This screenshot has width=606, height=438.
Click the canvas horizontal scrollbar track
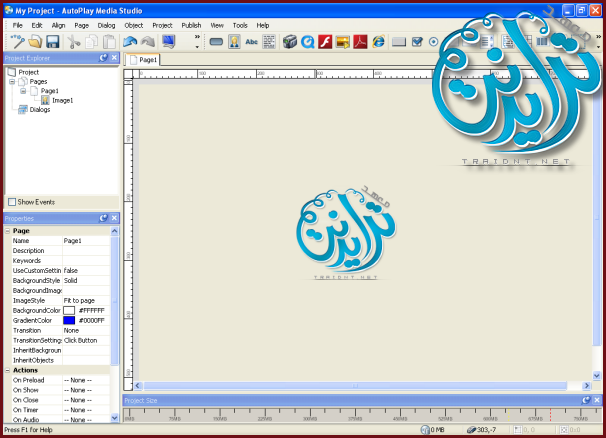[355, 386]
